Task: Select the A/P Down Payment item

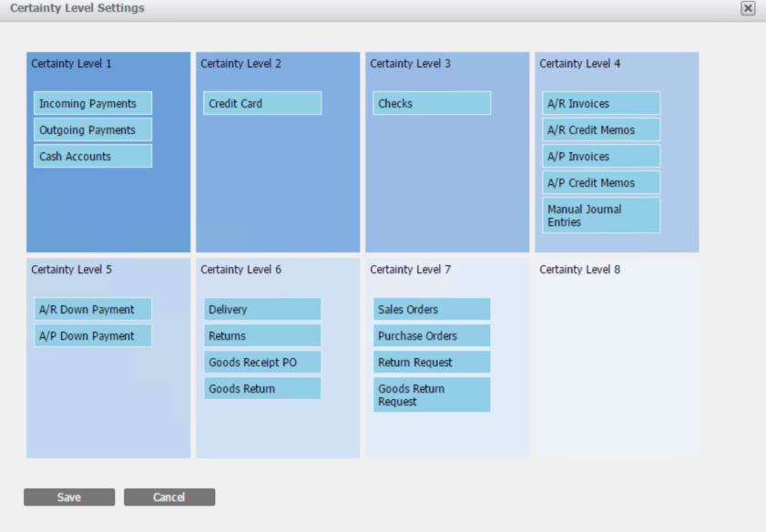Action: click(x=93, y=336)
